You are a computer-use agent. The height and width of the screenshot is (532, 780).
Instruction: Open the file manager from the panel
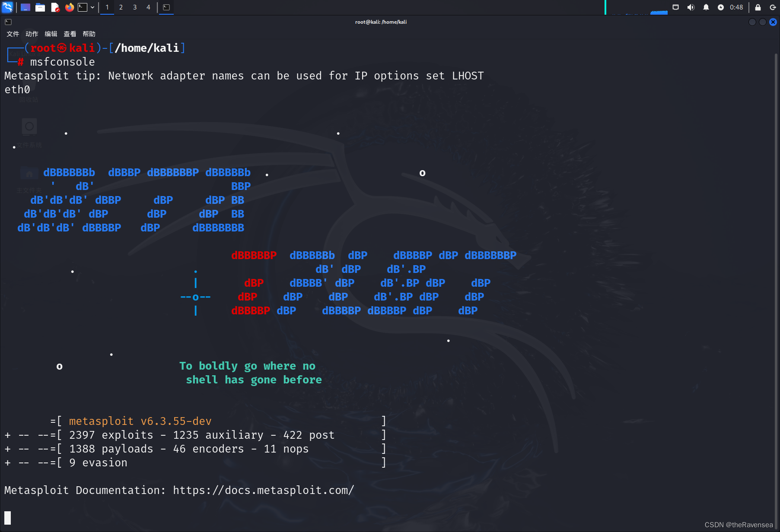coord(40,7)
